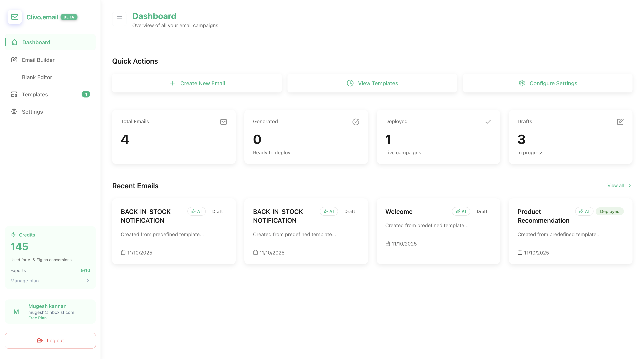644x359 pixels.
Task: Click the clock icon beside View Templates
Action: tap(350, 83)
